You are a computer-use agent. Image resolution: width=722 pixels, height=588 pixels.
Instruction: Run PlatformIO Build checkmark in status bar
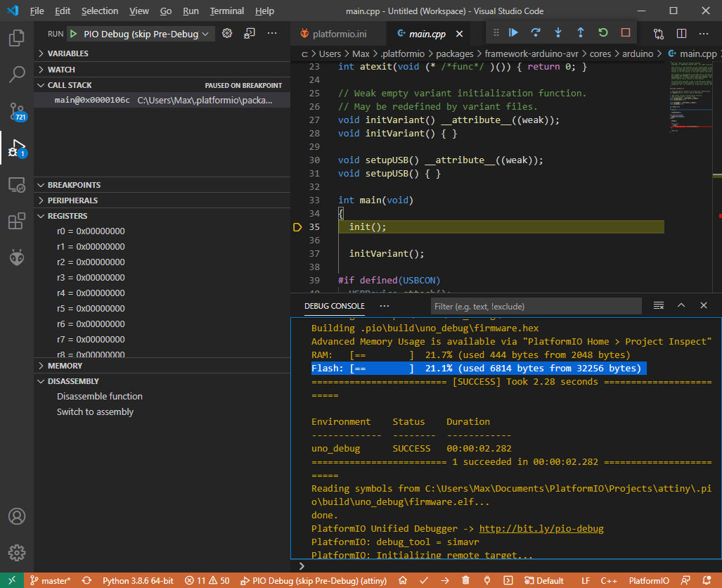click(424, 581)
